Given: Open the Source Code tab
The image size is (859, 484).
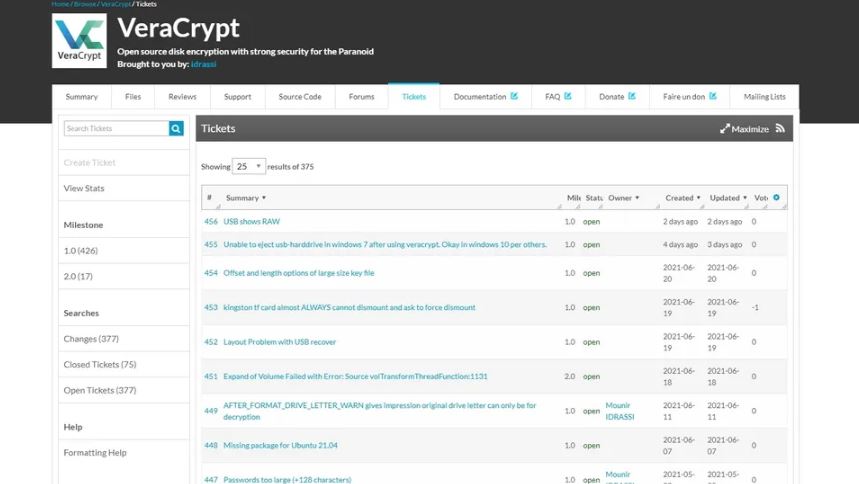Looking at the screenshot, I should (300, 96).
